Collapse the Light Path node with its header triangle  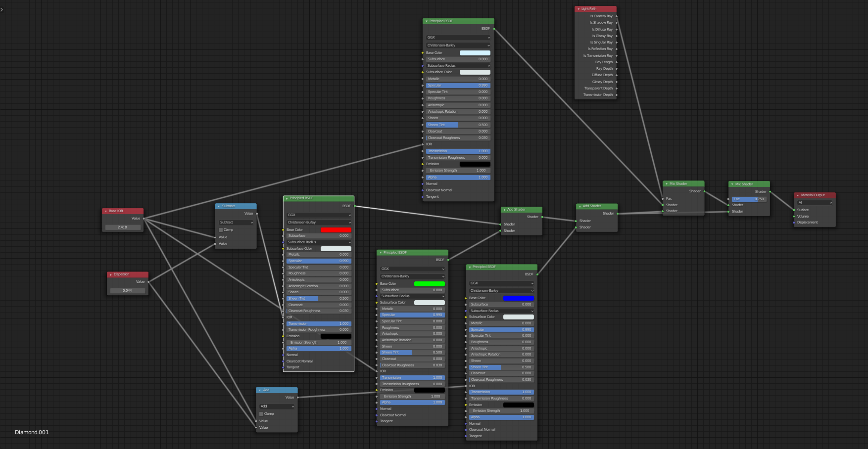point(578,9)
